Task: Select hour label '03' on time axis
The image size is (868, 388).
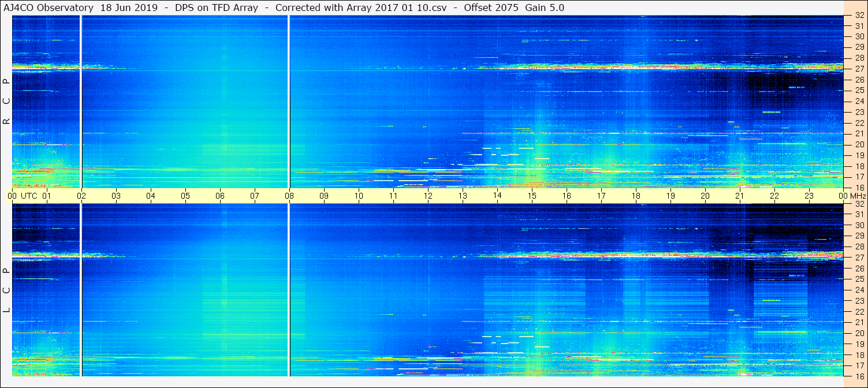Action: pyautogui.click(x=116, y=196)
